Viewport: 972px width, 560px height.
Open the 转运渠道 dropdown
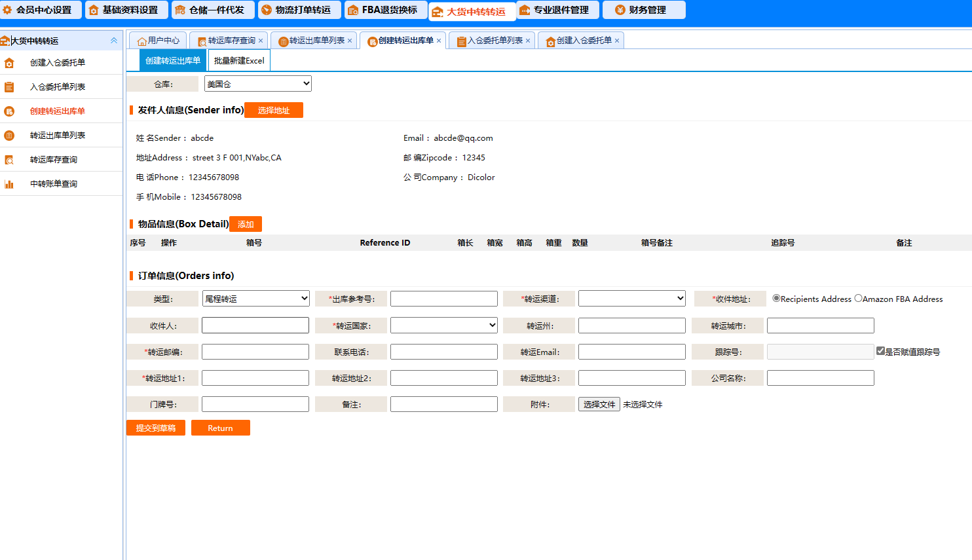coord(632,299)
